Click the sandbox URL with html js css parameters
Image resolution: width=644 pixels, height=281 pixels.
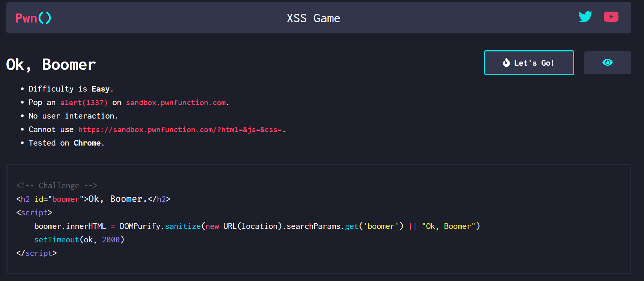tap(180, 130)
